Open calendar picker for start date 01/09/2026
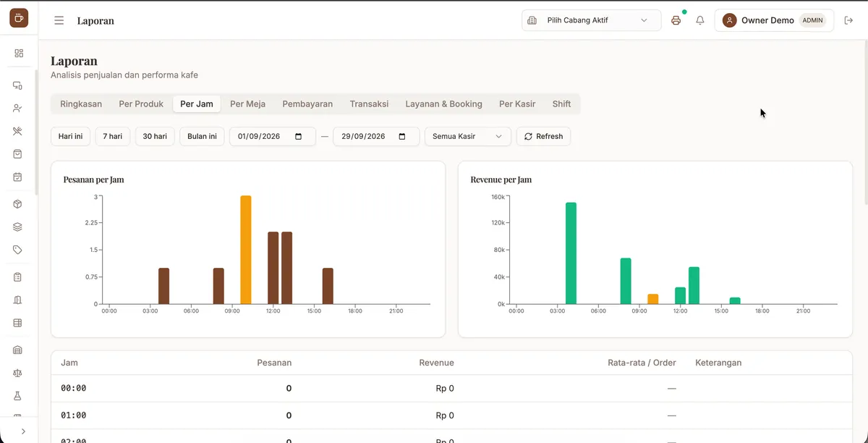The image size is (868, 443). [299, 136]
